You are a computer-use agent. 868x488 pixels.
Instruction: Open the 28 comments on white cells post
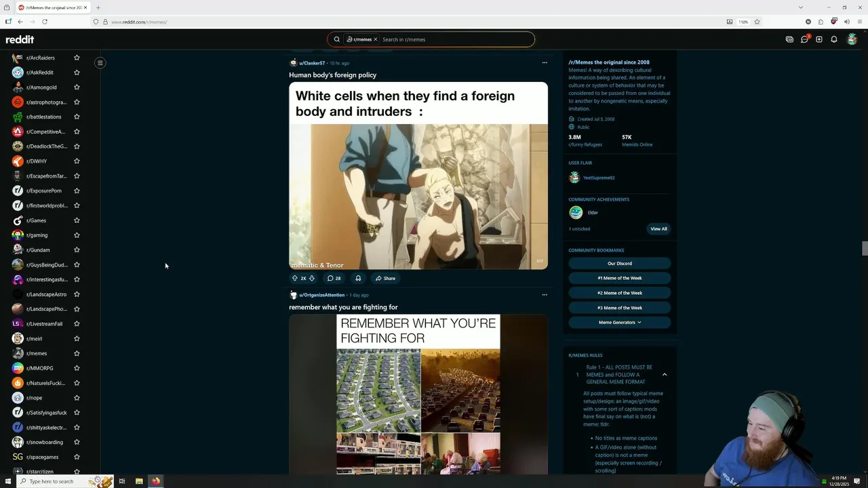(334, 279)
